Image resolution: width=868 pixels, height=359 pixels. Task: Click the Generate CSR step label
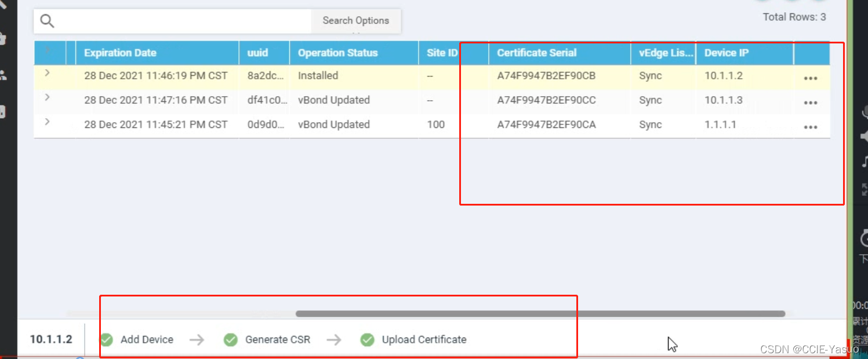pos(278,340)
